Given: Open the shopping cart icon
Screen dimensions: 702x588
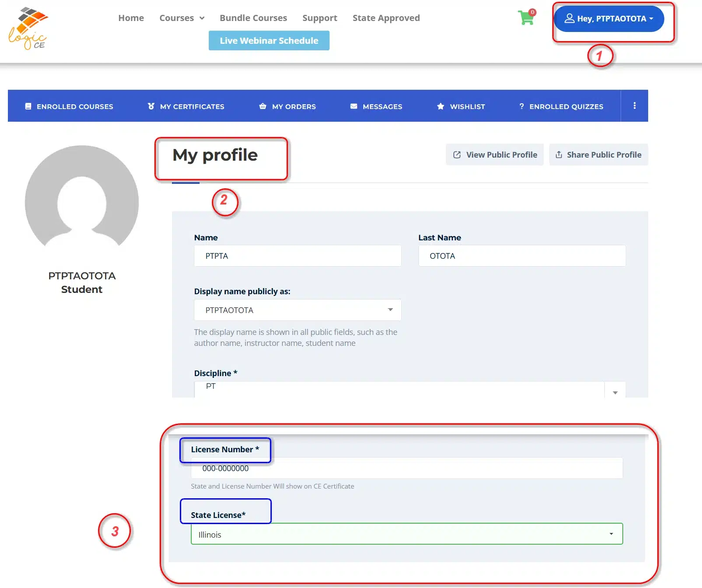Looking at the screenshot, I should (x=526, y=18).
